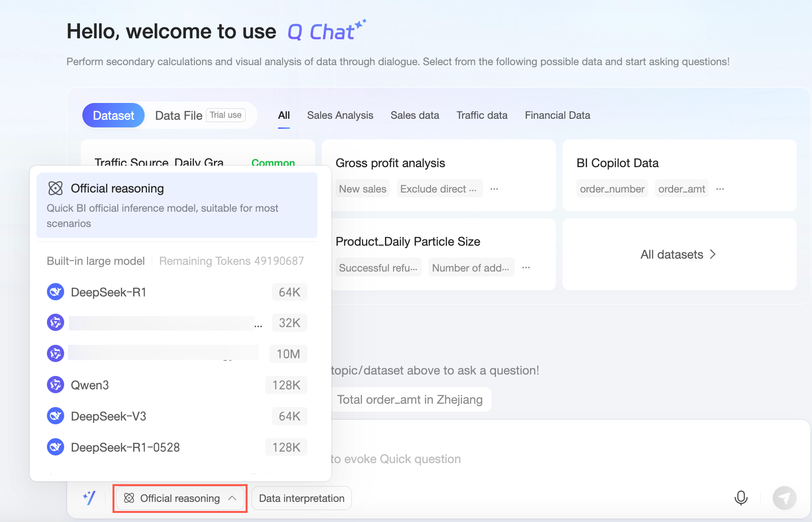
Task: Click the DeepSeek-R1-0528 model icon
Action: click(56, 447)
